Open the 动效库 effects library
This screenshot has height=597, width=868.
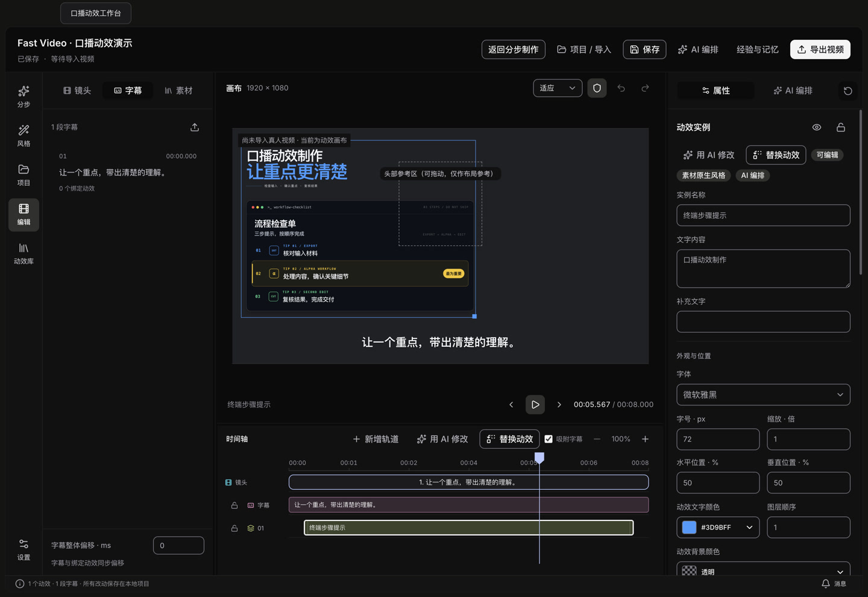pyautogui.click(x=24, y=254)
